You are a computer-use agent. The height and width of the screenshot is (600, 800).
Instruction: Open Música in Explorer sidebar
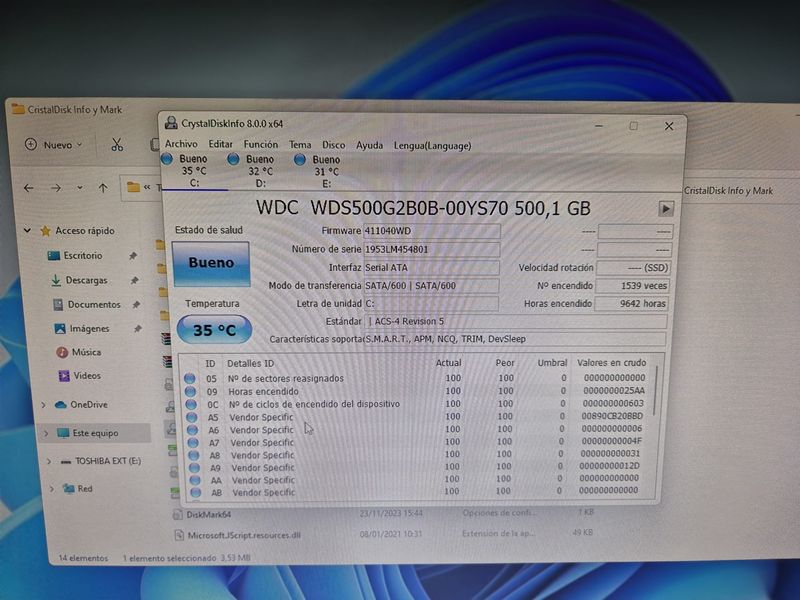pos(86,352)
